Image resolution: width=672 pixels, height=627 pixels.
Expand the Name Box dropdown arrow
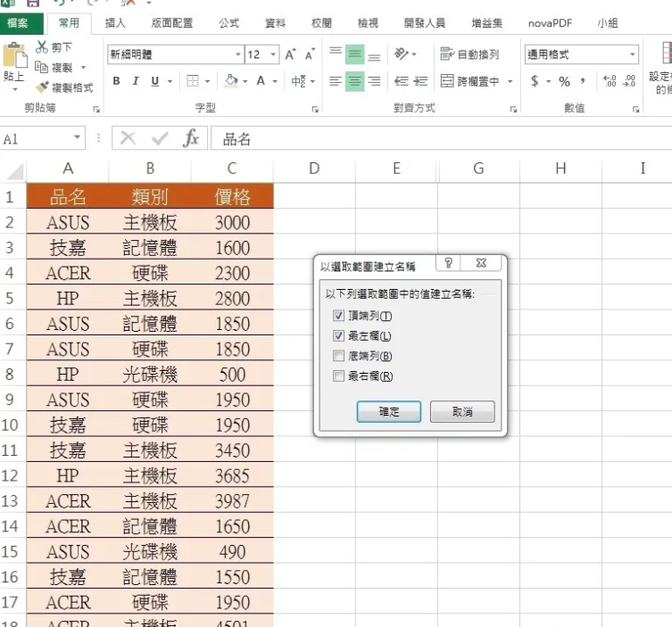[x=77, y=137]
